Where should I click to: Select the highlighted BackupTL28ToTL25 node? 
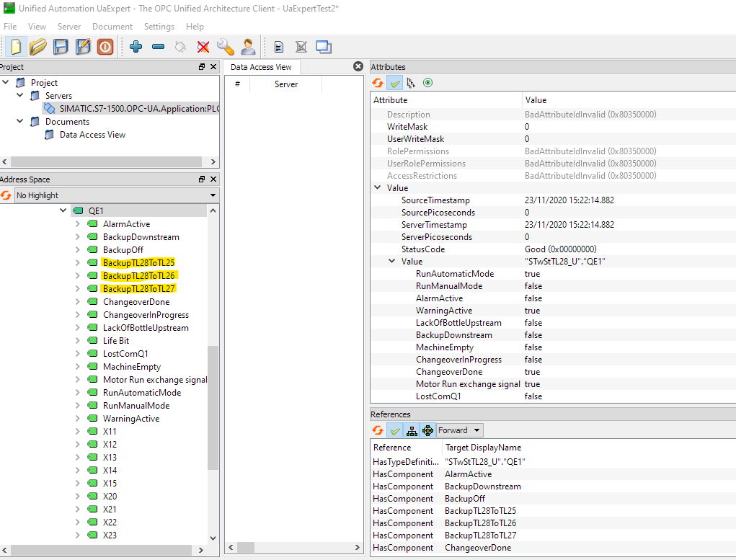coord(139,262)
